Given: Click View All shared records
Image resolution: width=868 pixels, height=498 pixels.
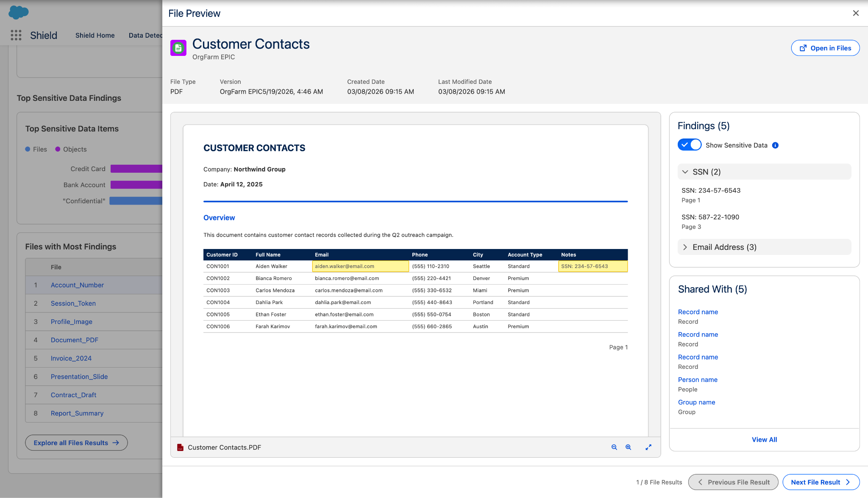Looking at the screenshot, I should 764,440.
